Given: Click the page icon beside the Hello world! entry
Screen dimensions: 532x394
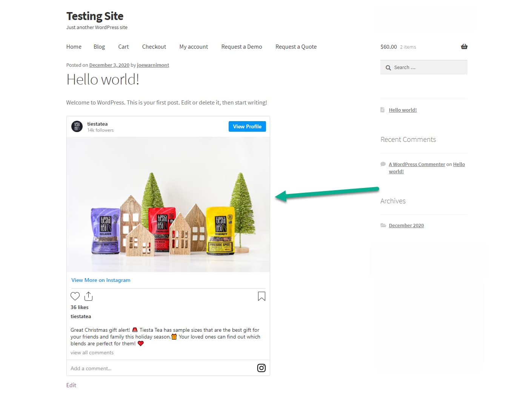Looking at the screenshot, I should [383, 109].
